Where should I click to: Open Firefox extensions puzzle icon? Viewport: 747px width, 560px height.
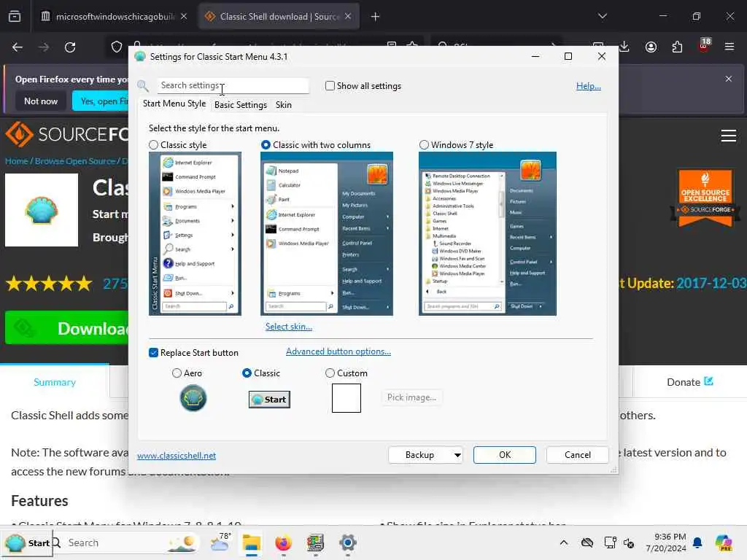(677, 47)
